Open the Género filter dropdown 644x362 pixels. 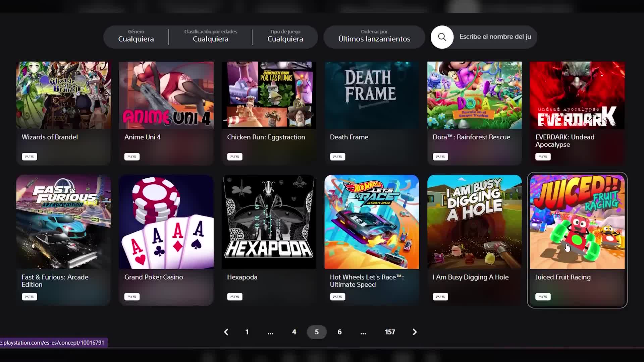click(136, 37)
